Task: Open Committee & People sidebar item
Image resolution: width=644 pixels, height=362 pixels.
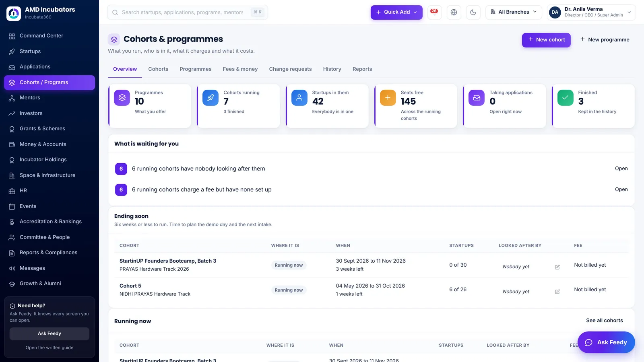Action: pos(50,237)
